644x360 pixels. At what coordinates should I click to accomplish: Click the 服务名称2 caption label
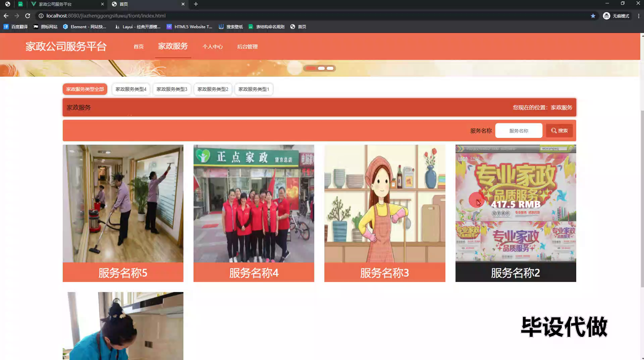[x=516, y=272]
